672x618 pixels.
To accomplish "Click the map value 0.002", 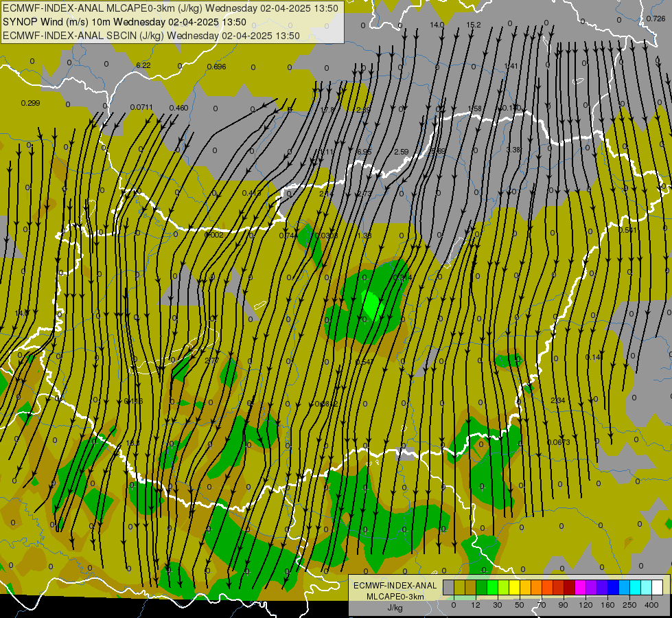I will click(213, 235).
